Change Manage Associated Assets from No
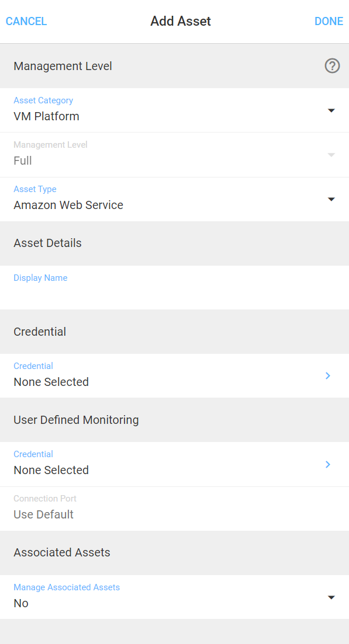The image size is (349, 644). click(x=174, y=597)
